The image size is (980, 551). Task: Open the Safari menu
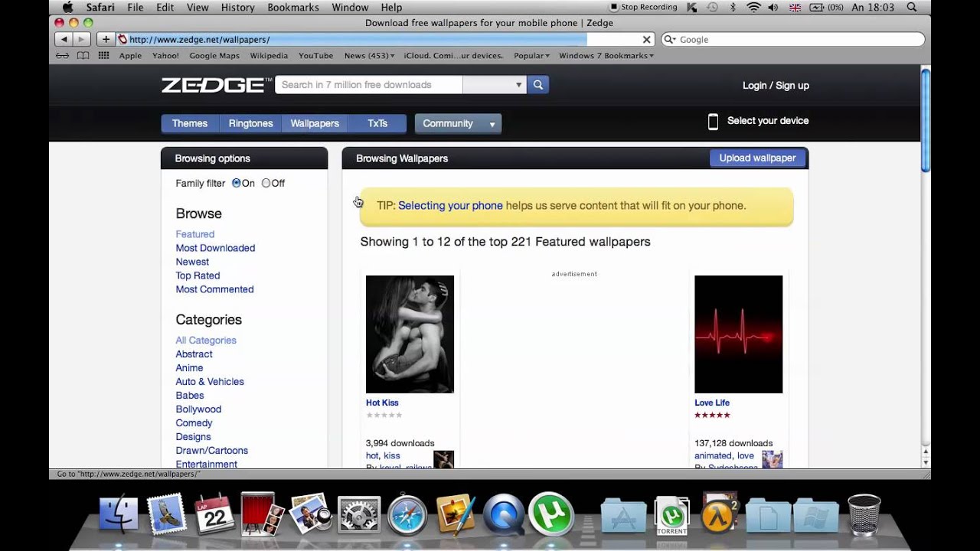(x=100, y=7)
